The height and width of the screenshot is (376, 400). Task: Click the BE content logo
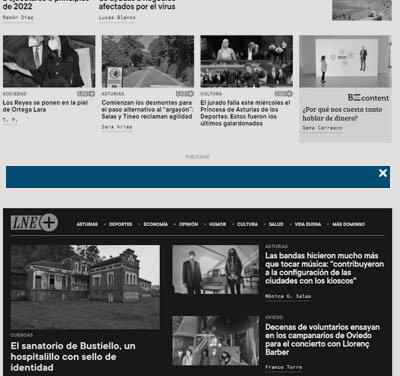(x=368, y=98)
